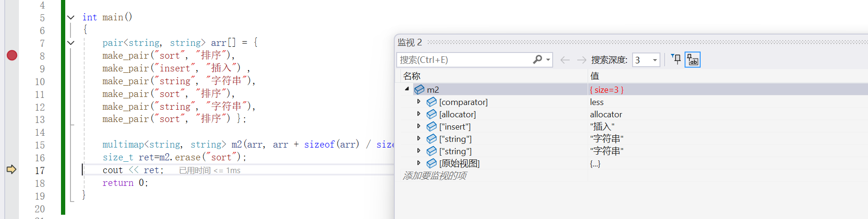868x219 pixels.
Task: Expand the second ["string"] node
Action: coord(419,150)
